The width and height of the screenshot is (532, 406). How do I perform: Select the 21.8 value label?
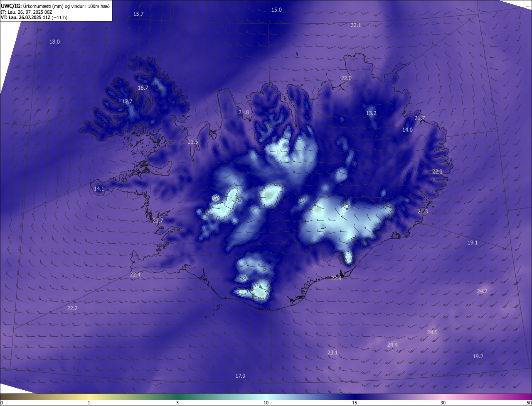[x=244, y=113]
